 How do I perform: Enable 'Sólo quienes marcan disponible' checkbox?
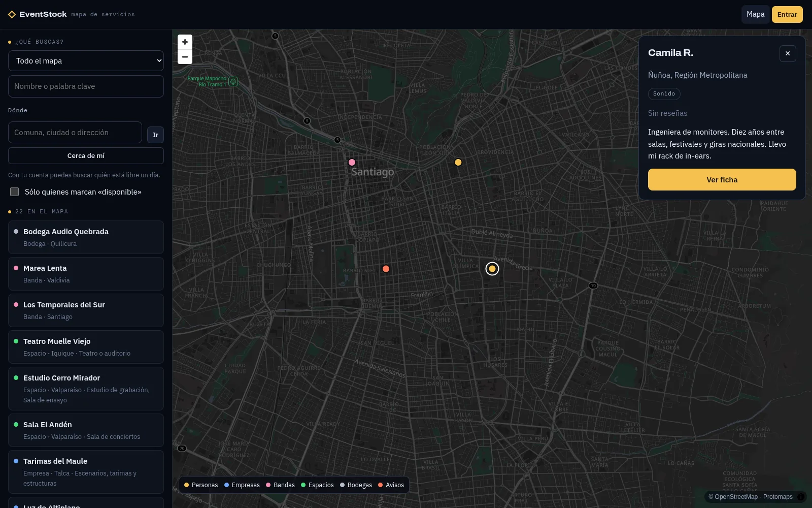[x=15, y=192]
